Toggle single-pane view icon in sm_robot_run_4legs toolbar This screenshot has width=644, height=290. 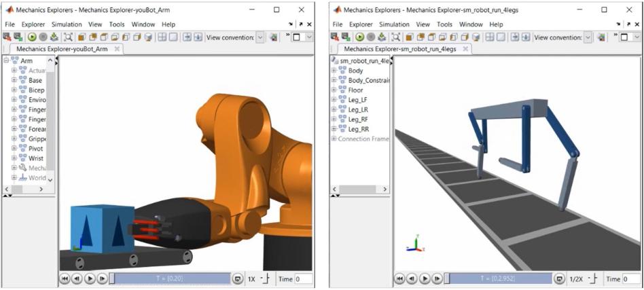[x=501, y=37]
